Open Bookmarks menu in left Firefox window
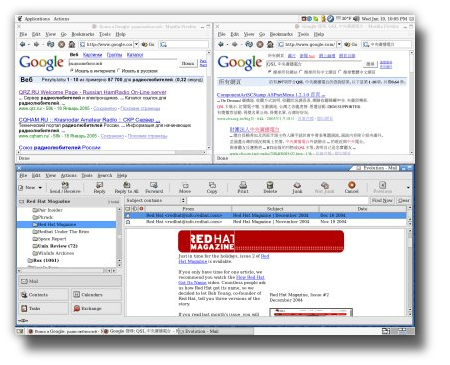Image resolution: width=450 pixels, height=365 pixels. (83, 34)
